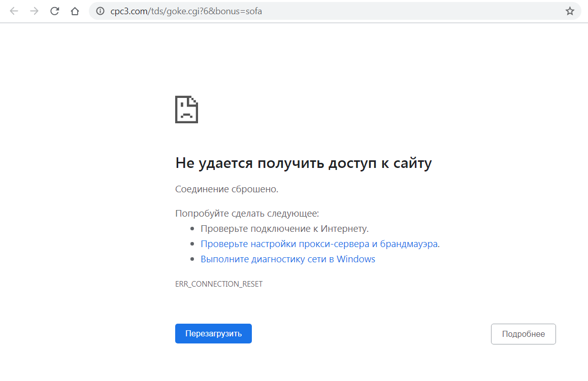
Task: Click the heading Не удается получить доступ
Action: click(x=304, y=163)
